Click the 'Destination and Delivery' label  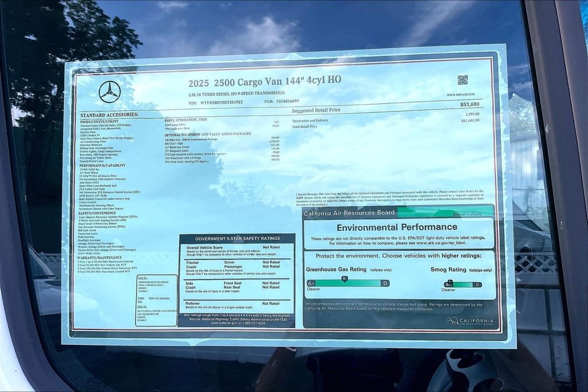pos(310,121)
